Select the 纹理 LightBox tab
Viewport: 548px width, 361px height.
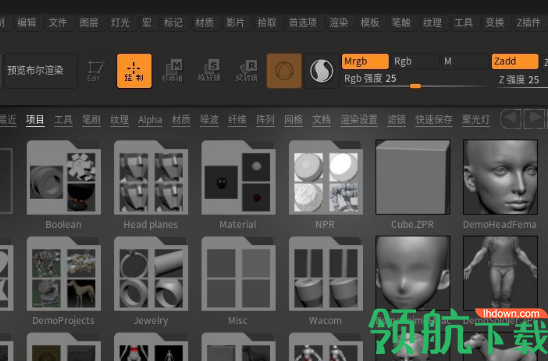click(x=120, y=120)
